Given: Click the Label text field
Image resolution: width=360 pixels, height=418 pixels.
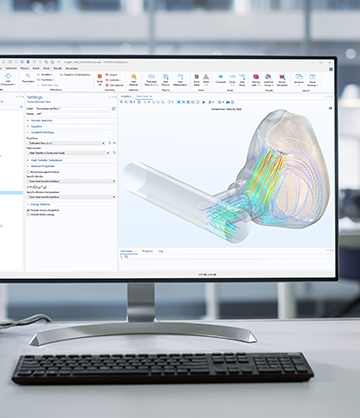Looking at the screenshot, I should click(73, 109).
